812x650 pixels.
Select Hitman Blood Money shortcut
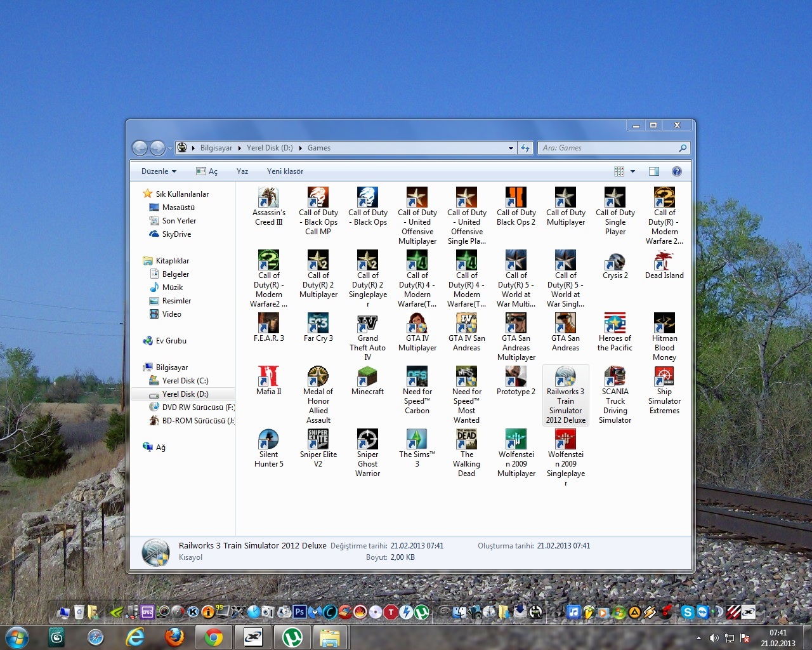[x=664, y=337]
